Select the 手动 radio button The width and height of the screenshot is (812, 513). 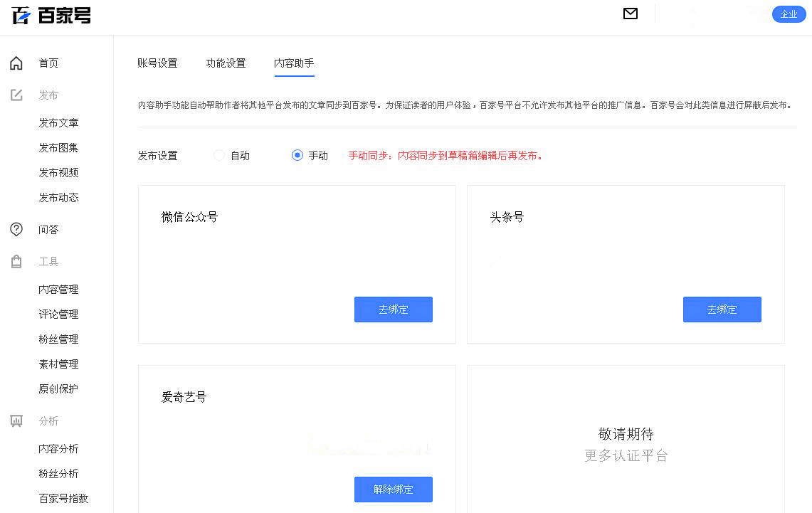(297, 155)
